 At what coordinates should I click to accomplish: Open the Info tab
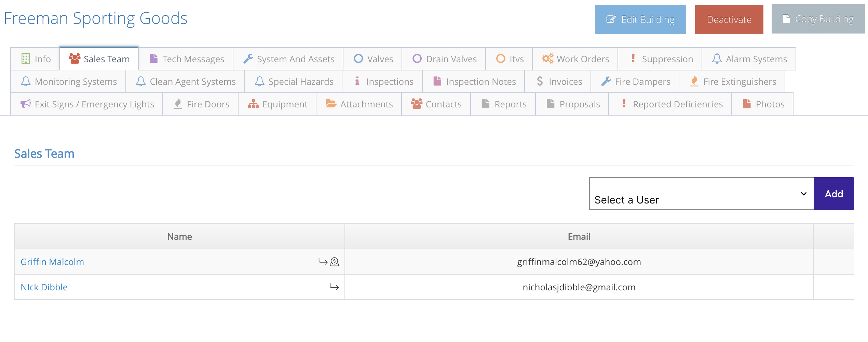36,59
